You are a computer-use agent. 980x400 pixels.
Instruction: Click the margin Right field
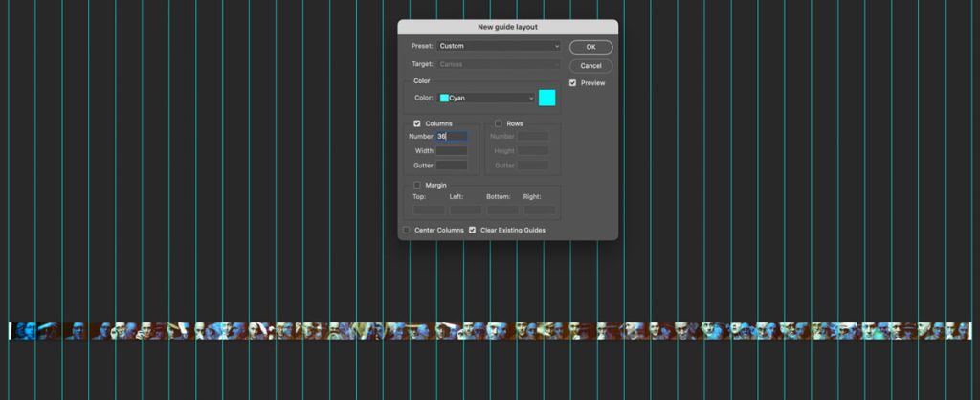click(540, 210)
